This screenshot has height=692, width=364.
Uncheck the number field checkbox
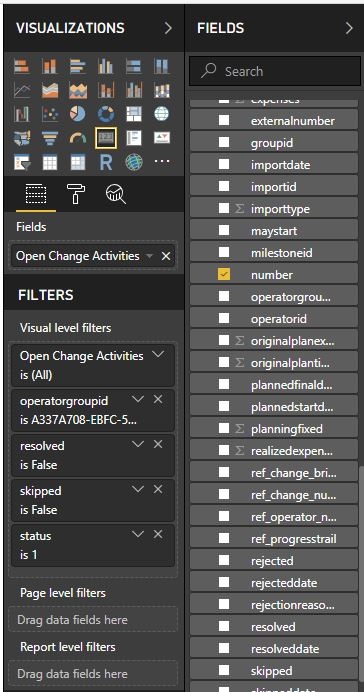point(224,275)
